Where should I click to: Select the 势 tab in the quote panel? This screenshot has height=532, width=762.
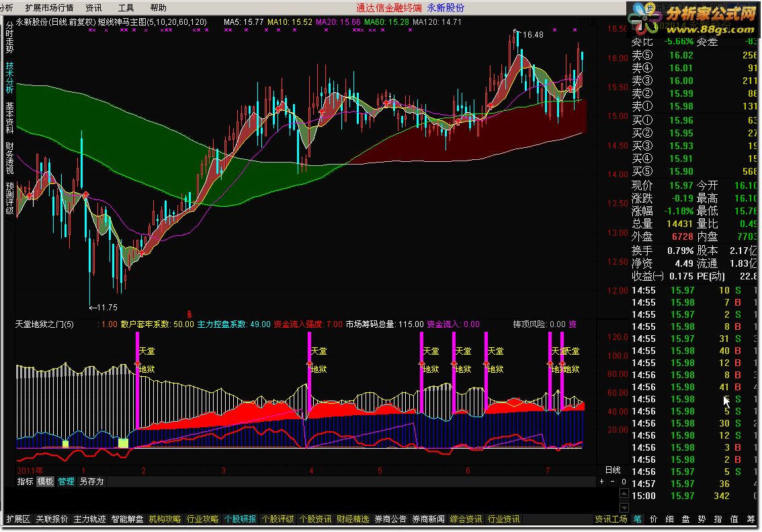coord(702,519)
